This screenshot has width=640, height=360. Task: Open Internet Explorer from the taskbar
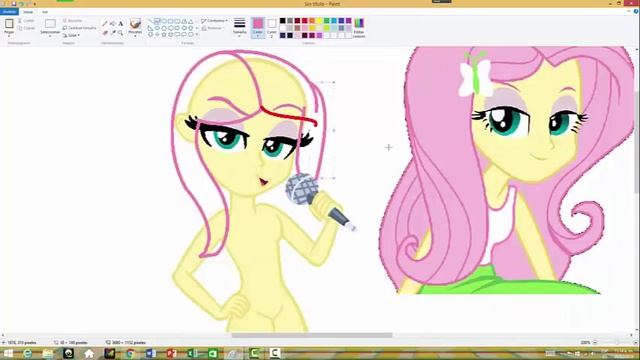[28, 353]
